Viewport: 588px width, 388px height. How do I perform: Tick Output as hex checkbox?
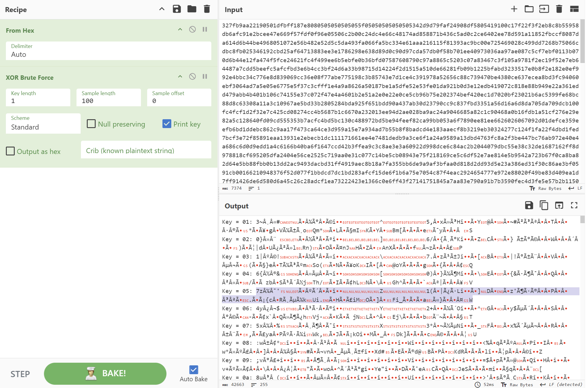[x=10, y=151]
